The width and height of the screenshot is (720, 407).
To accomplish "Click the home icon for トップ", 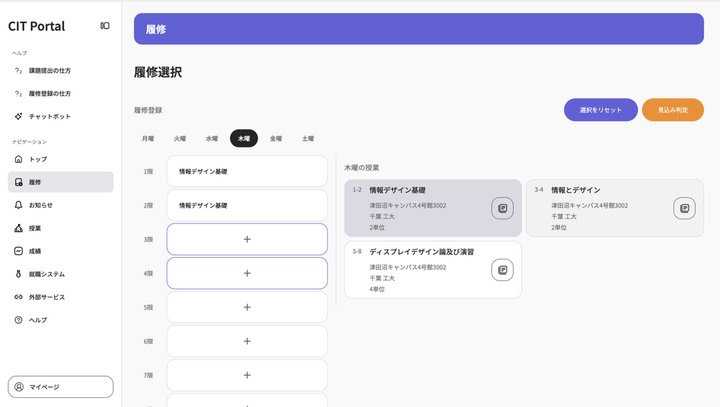I will [x=18, y=159].
